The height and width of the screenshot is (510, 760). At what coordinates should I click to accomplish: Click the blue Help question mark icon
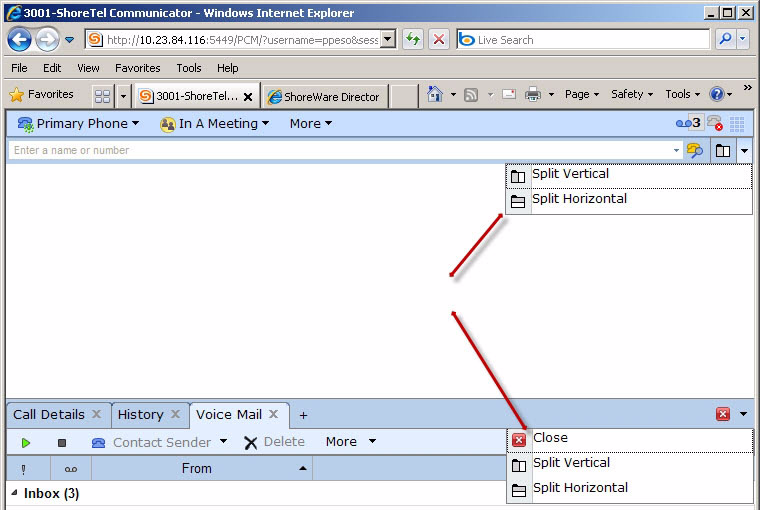point(716,94)
